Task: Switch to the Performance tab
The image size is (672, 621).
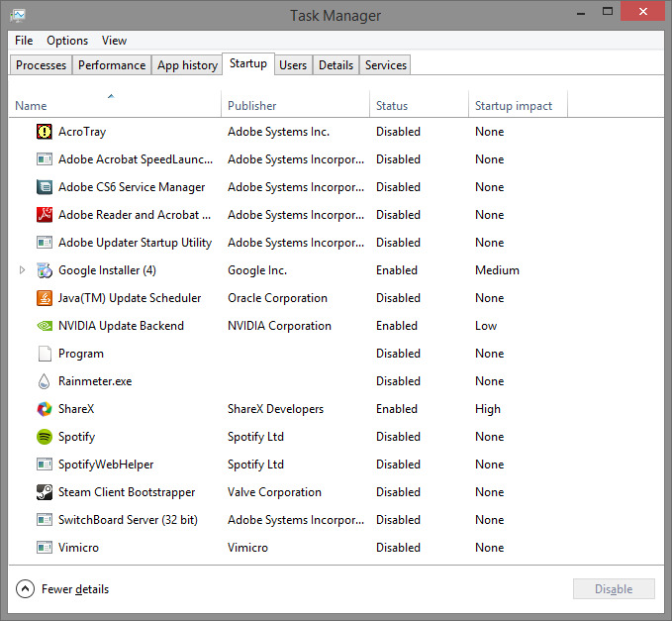Action: (x=112, y=65)
